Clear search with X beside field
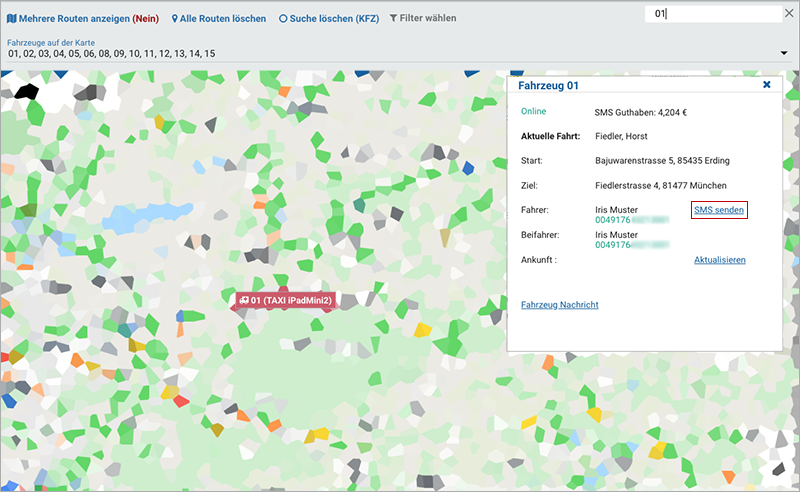 (789, 14)
